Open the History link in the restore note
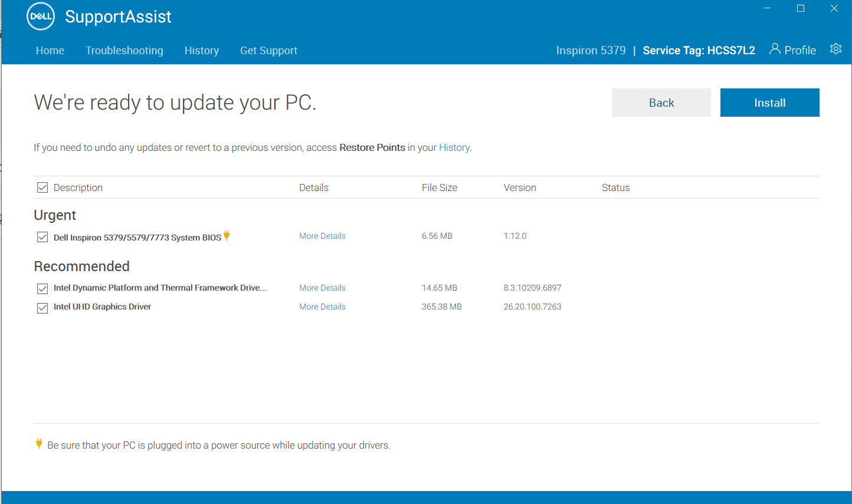Screen dimensions: 852x504 [x=454, y=147]
